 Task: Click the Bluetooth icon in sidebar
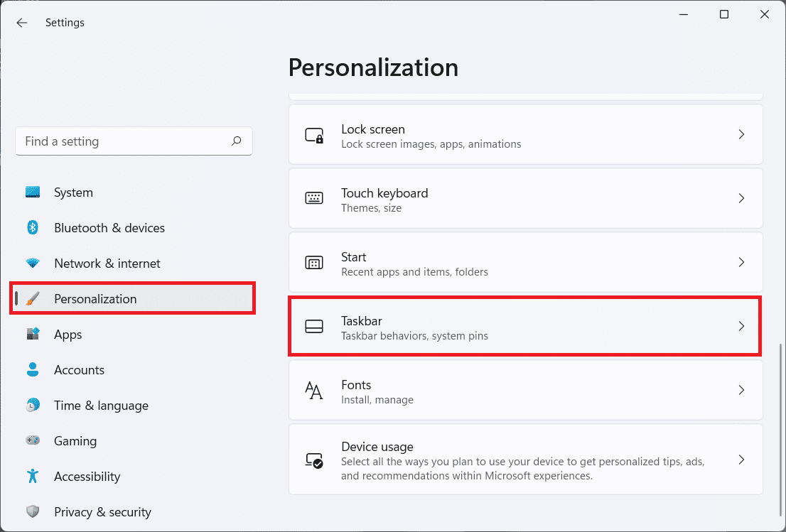(x=33, y=227)
